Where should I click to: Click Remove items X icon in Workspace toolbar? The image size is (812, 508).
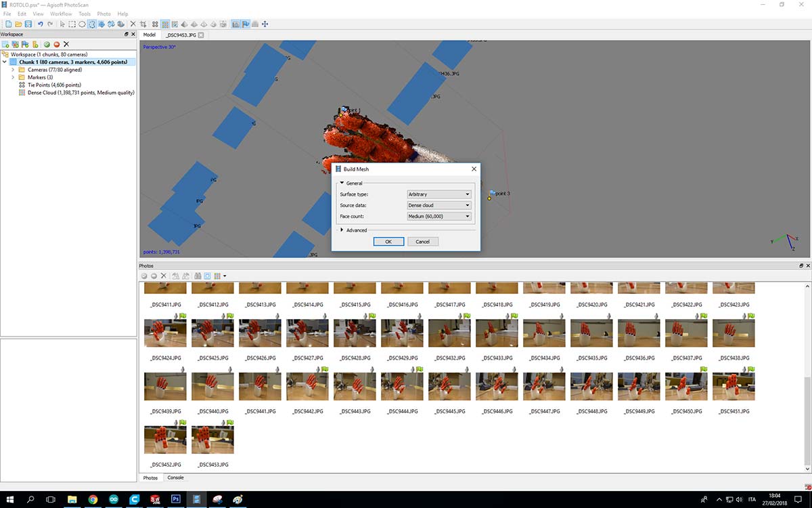click(x=66, y=44)
